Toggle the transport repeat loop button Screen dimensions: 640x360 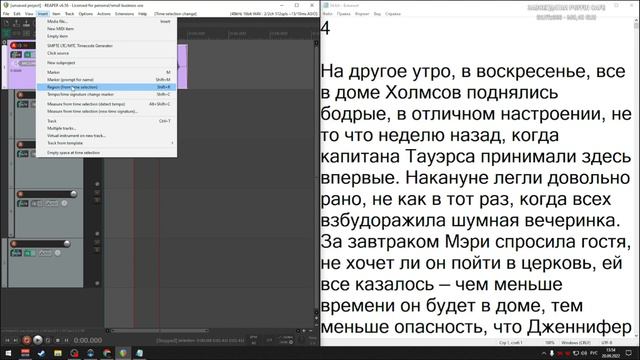(48, 340)
